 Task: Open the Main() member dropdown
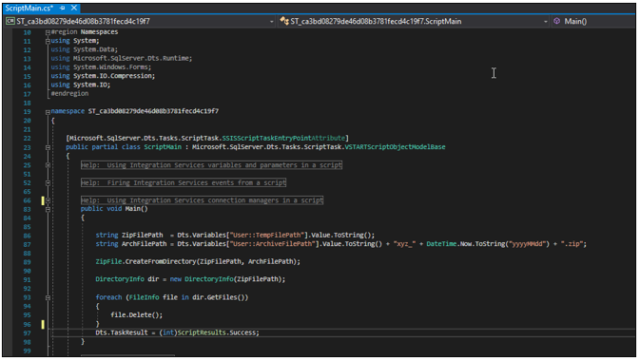(593, 21)
